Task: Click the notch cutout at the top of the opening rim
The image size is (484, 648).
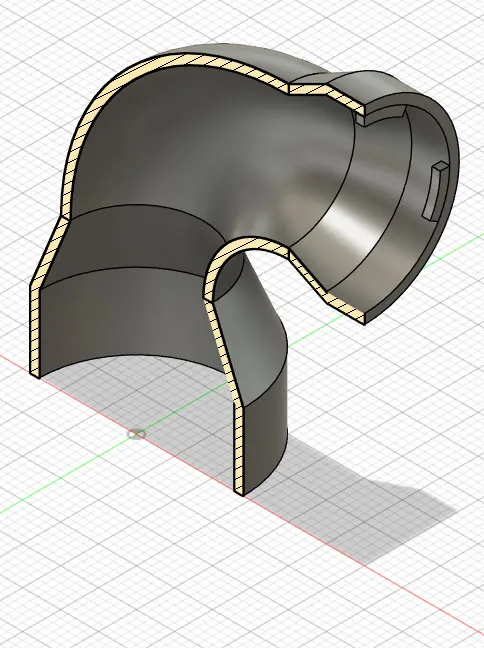Action: coord(382,114)
